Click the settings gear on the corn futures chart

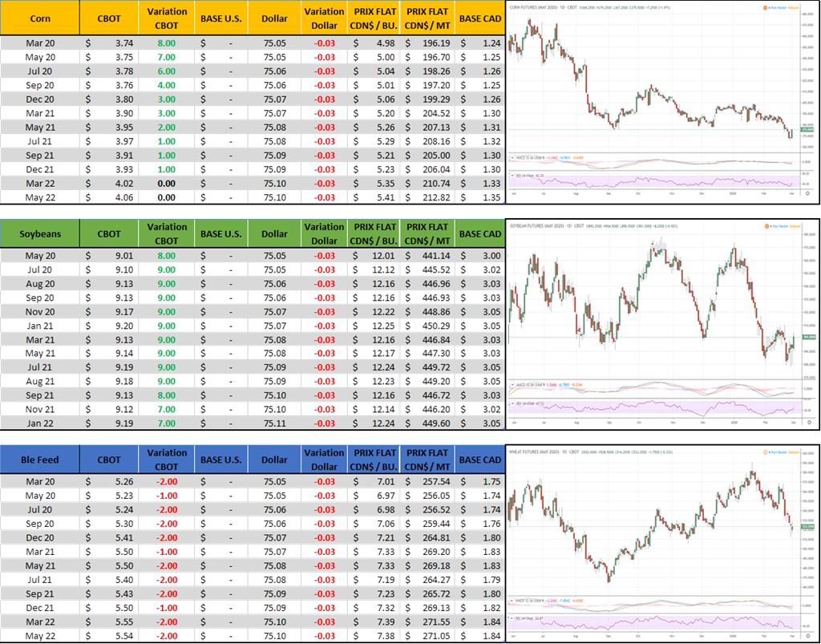pyautogui.click(x=807, y=194)
